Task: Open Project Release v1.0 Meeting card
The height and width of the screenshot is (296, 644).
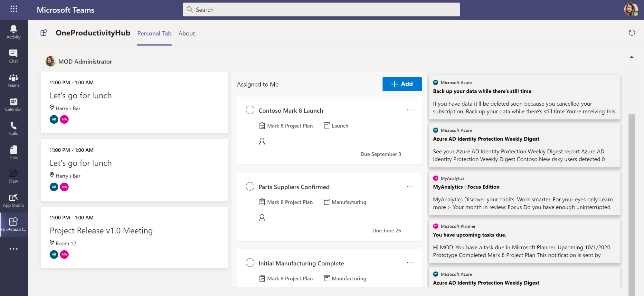Action: click(134, 238)
